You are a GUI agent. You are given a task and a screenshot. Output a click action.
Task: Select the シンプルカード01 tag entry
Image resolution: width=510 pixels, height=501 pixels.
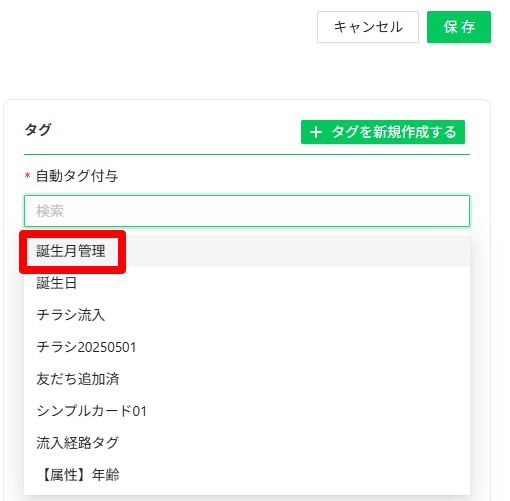coord(247,411)
